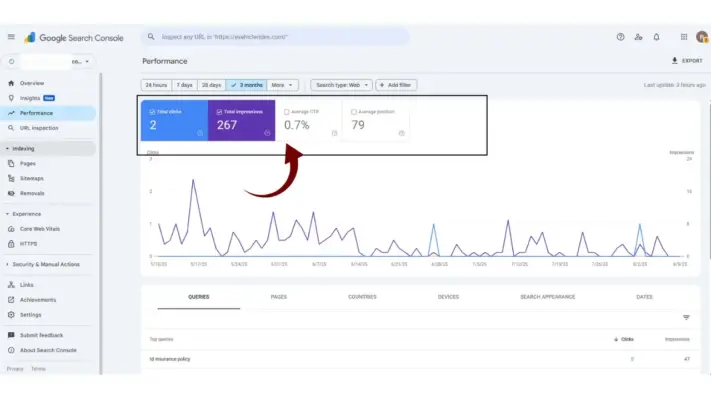Image resolution: width=711 pixels, height=400 pixels.
Task: Open the account profile avatar
Action: tap(702, 37)
